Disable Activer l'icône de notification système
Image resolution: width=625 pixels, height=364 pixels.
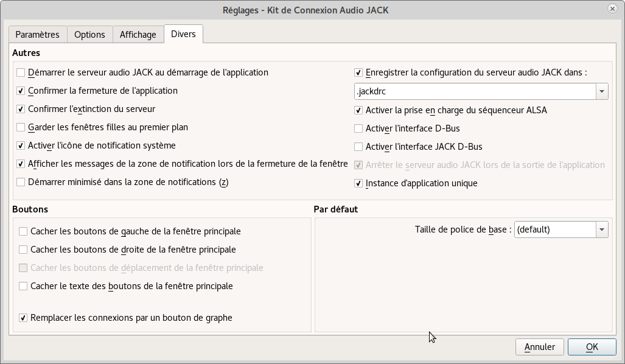pos(21,145)
